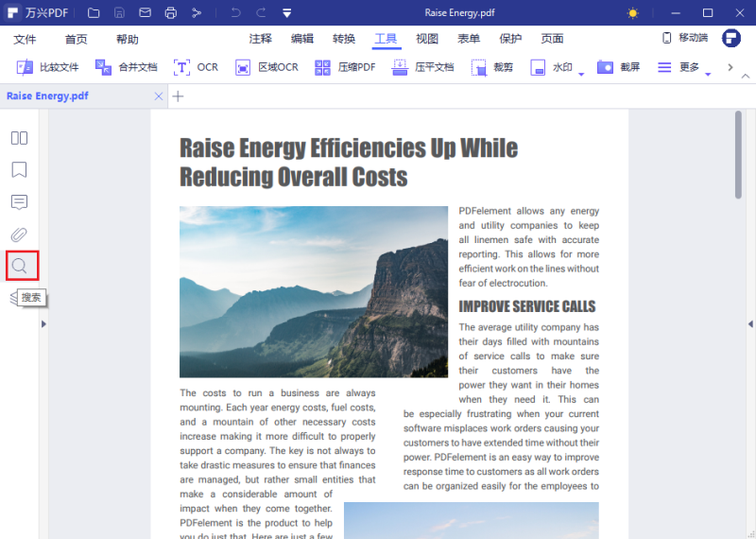
Task: Run the OCR tool
Action: [196, 67]
